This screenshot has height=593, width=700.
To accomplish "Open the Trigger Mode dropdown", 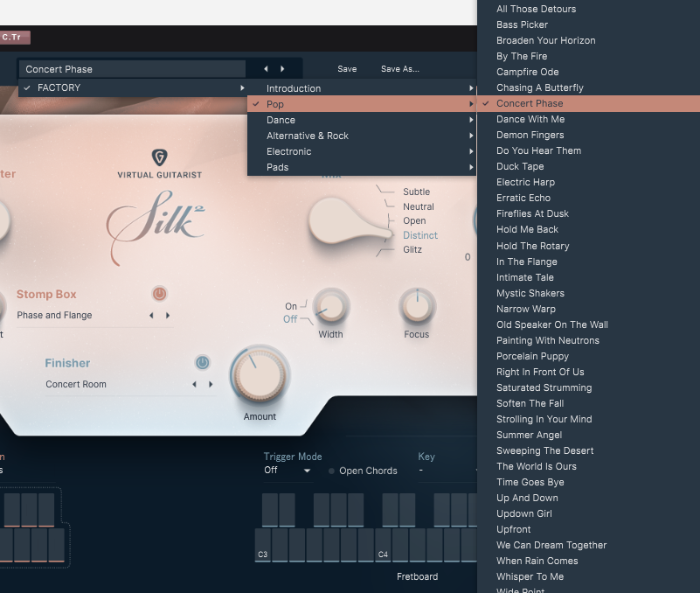I will click(287, 471).
